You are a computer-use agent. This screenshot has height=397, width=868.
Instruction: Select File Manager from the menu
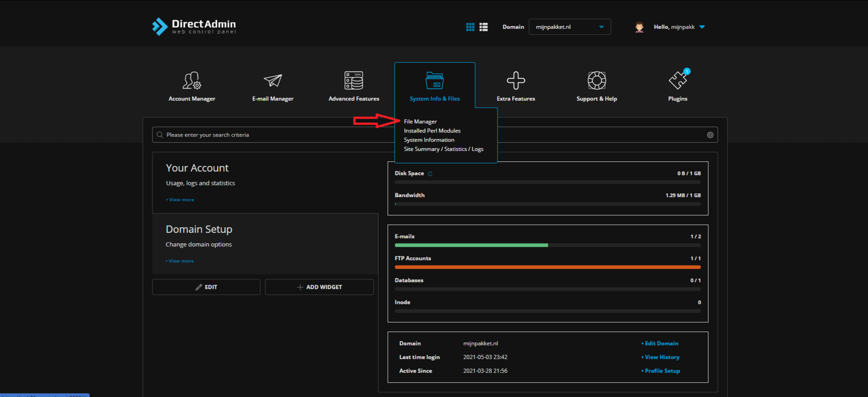point(420,122)
